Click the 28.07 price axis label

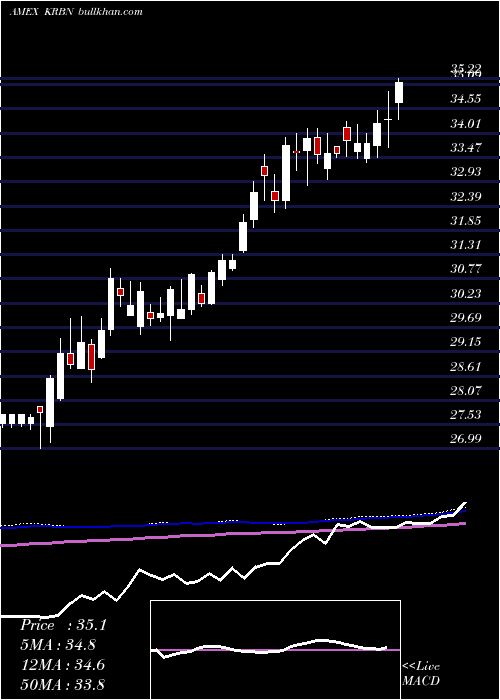[466, 391]
